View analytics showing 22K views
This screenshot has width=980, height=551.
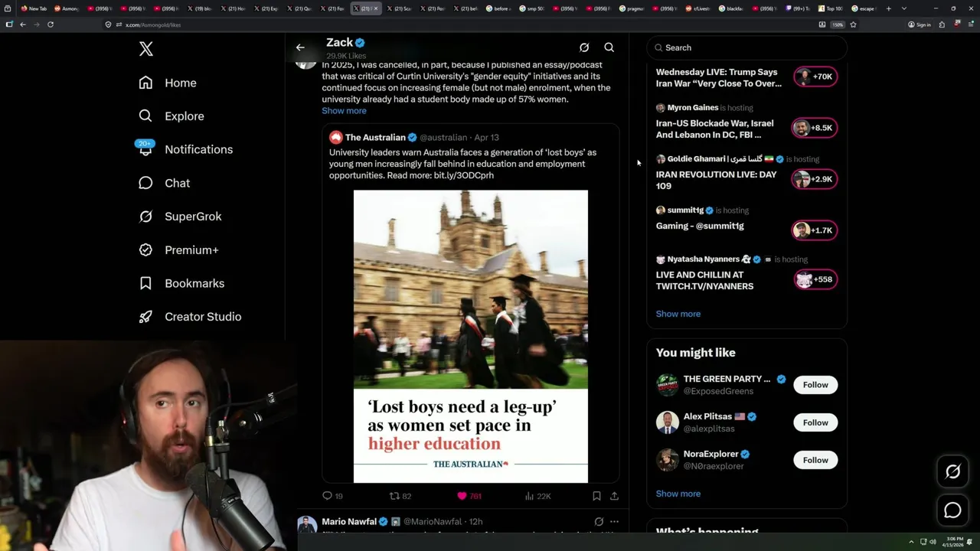(x=537, y=496)
